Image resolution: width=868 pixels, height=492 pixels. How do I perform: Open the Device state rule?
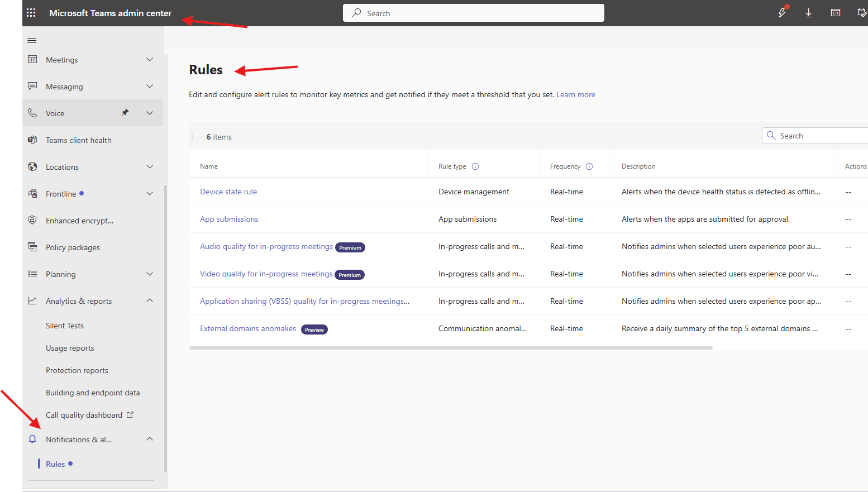228,192
